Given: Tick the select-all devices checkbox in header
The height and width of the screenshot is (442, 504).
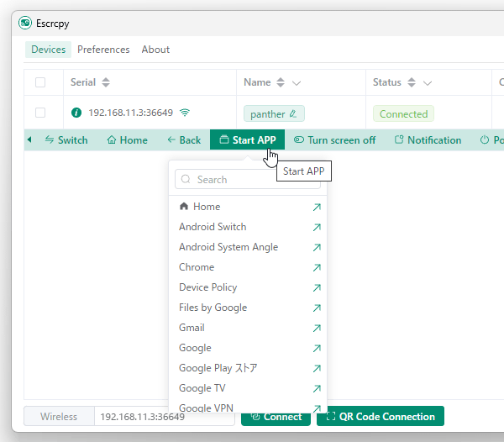Looking at the screenshot, I should [x=40, y=82].
